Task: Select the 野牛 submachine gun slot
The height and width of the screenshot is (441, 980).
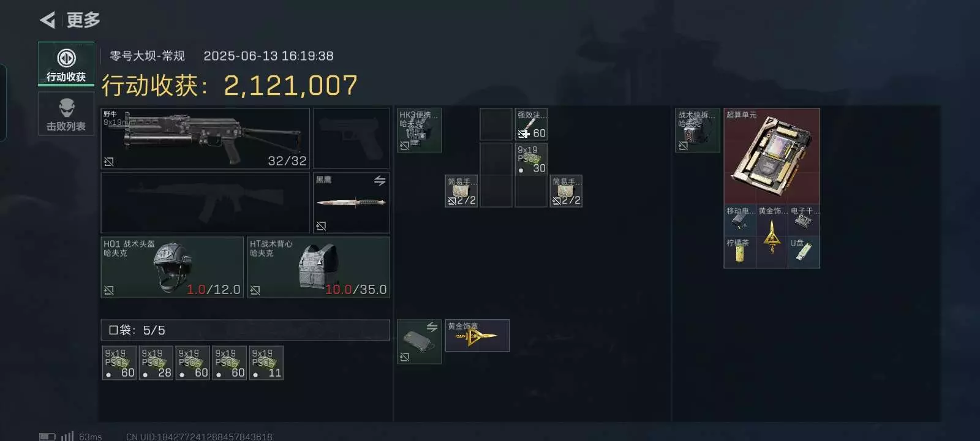Action: coord(205,138)
